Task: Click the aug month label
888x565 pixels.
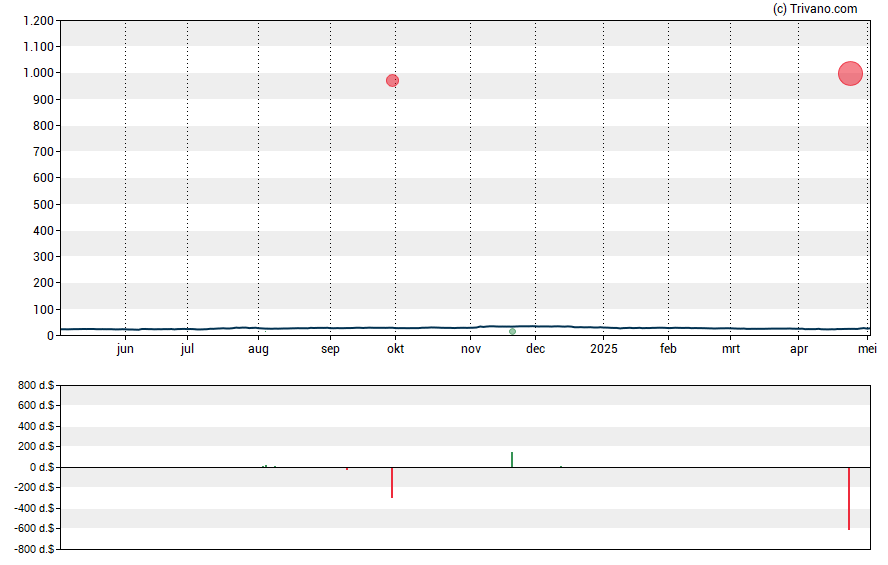Action: (258, 349)
